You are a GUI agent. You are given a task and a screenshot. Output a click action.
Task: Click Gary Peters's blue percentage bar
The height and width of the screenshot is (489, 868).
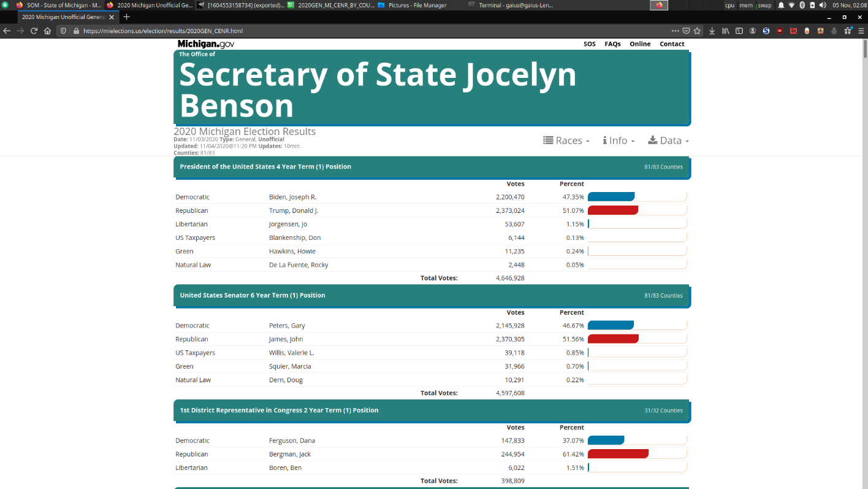(611, 326)
